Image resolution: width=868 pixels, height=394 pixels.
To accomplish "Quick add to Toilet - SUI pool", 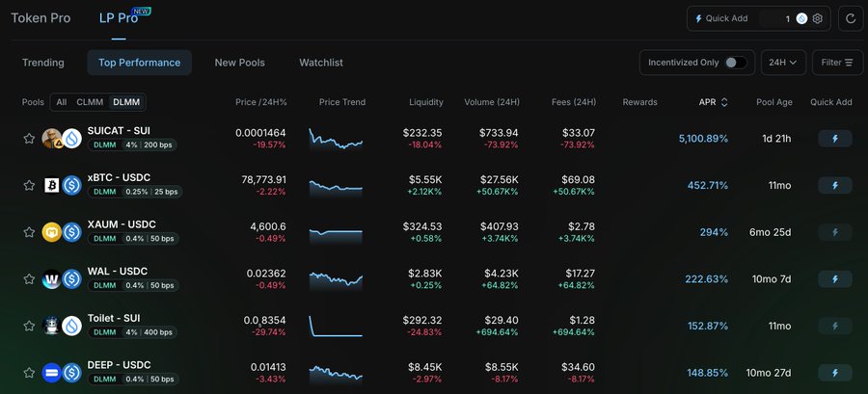I will tap(835, 326).
